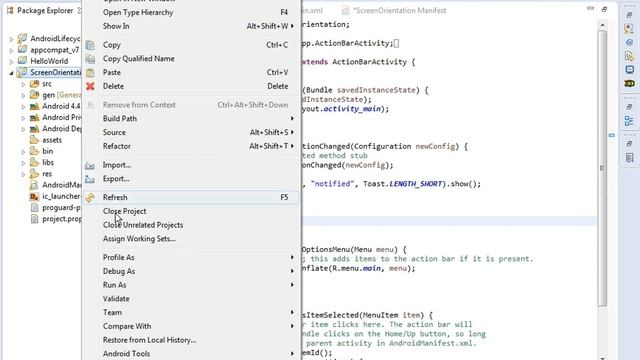Open the Refactor submenu
The image size is (640, 360).
point(191,146)
